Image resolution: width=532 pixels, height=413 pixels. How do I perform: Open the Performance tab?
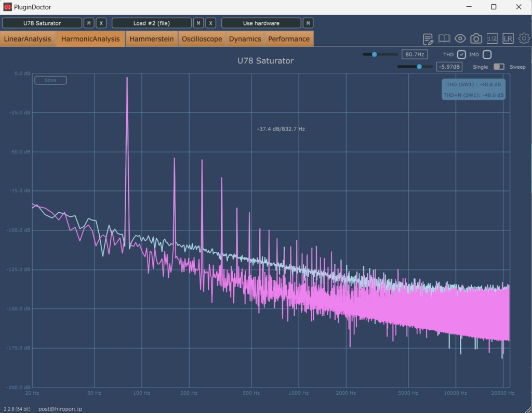pyautogui.click(x=289, y=39)
